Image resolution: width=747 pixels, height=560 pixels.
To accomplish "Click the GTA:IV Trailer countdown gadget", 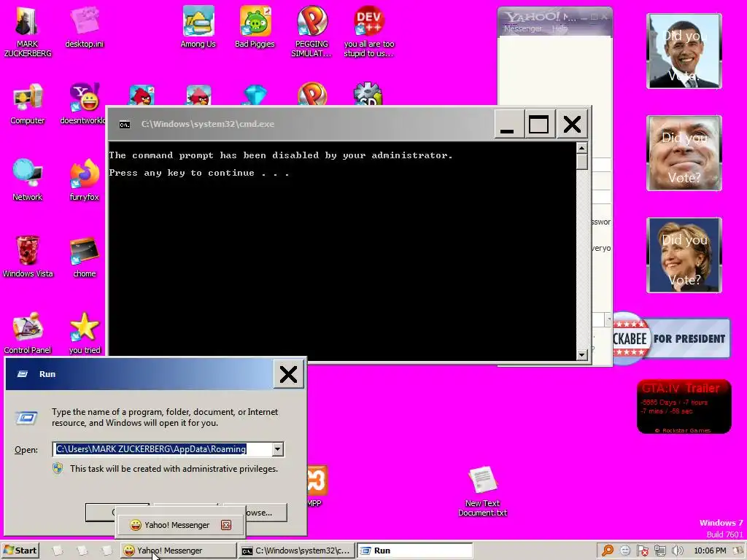I will (684, 406).
